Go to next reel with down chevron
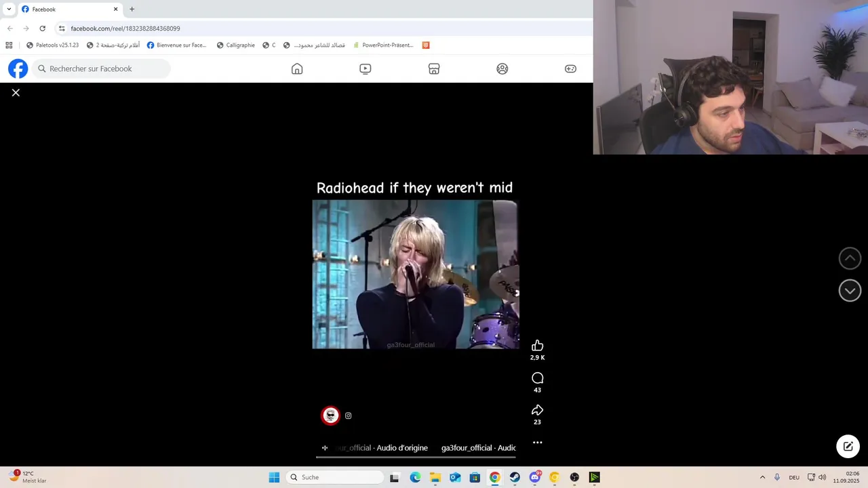Viewport: 868px width, 488px height. (x=850, y=291)
